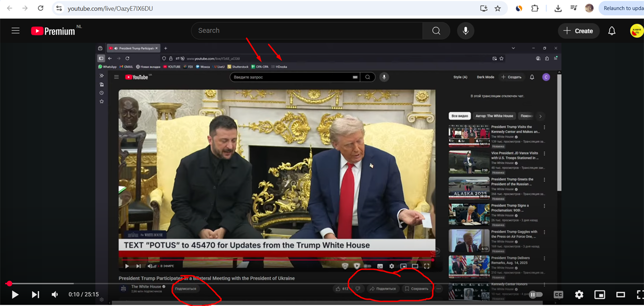Toggle the player autoplay switch

tap(536, 295)
